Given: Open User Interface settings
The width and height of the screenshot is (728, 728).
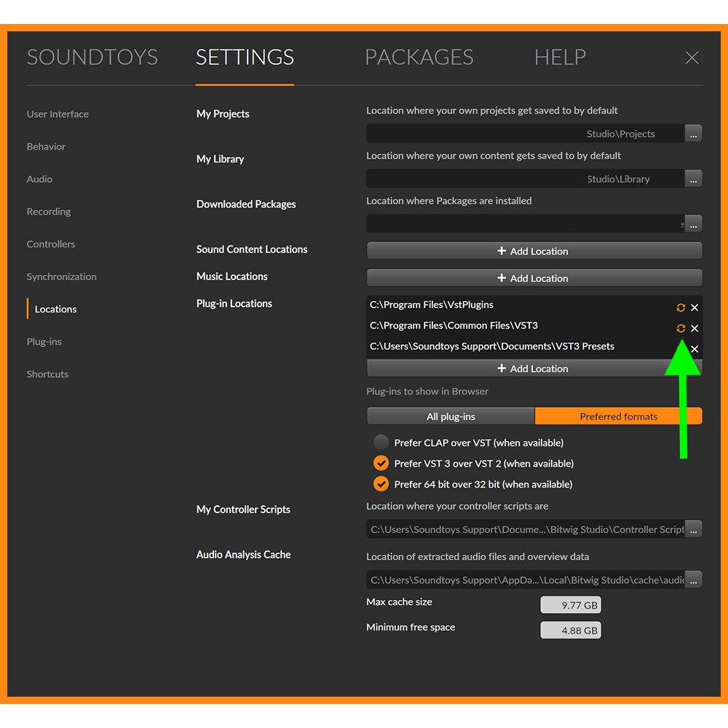Looking at the screenshot, I should point(58,114).
